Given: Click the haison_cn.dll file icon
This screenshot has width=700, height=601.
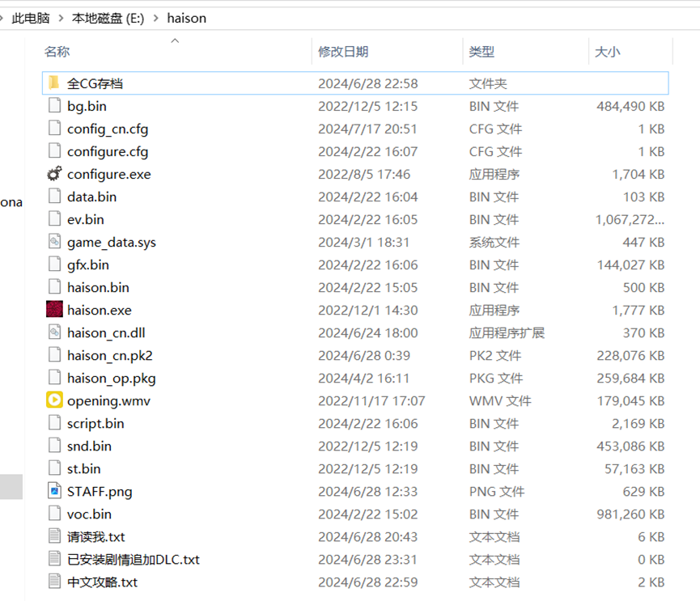Looking at the screenshot, I should (54, 332).
